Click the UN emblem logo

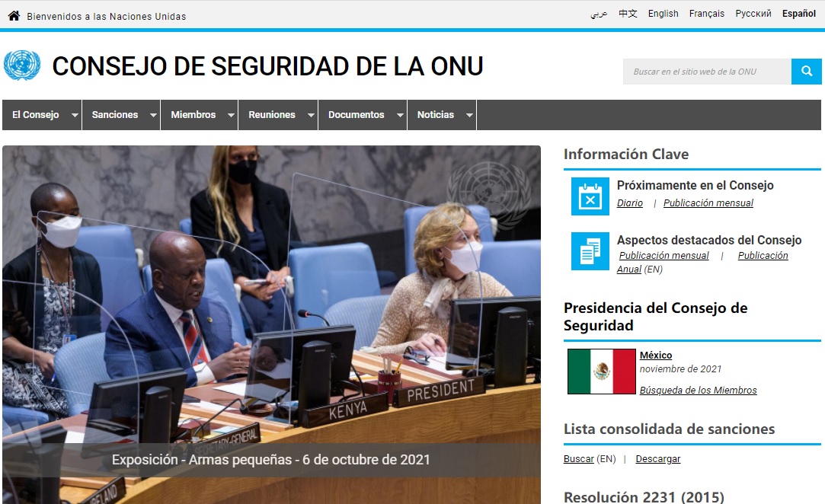[x=22, y=66]
